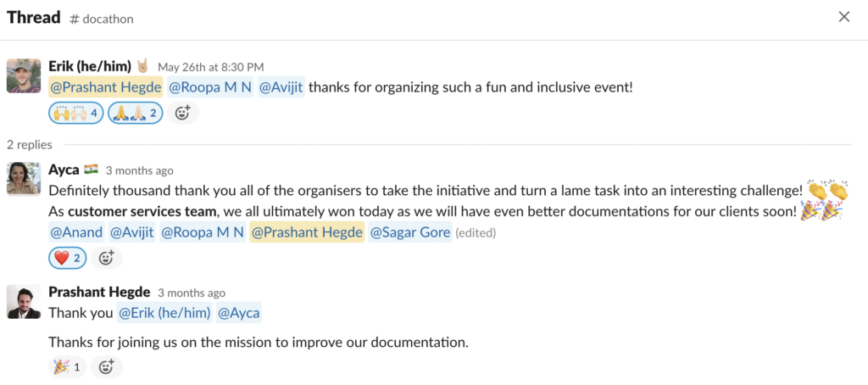The height and width of the screenshot is (385, 868).
Task: Add reaction to Prashant Hegde's reply
Action: (106, 366)
